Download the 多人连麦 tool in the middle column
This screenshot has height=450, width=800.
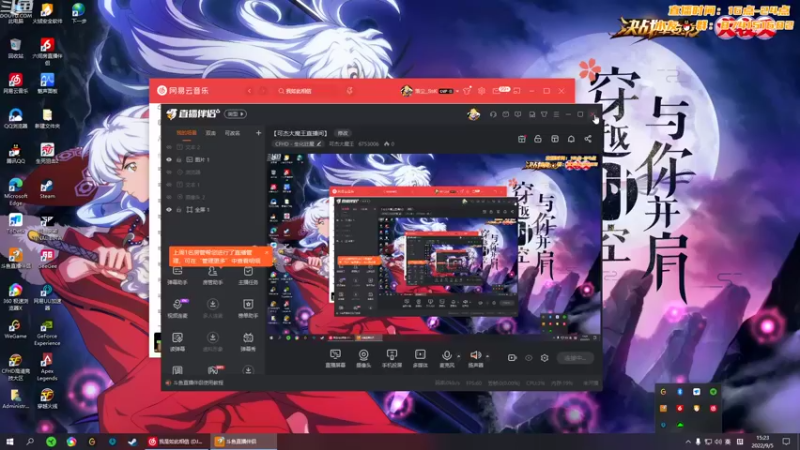[x=213, y=309]
